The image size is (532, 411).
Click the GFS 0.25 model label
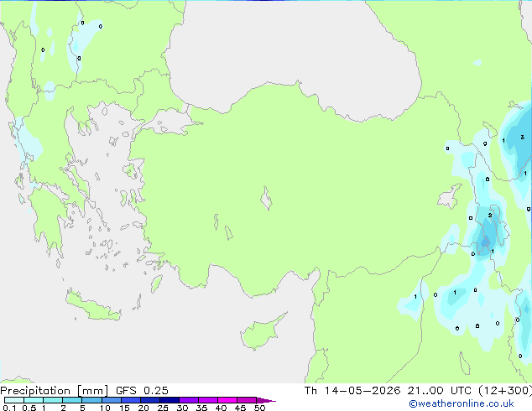(x=142, y=391)
